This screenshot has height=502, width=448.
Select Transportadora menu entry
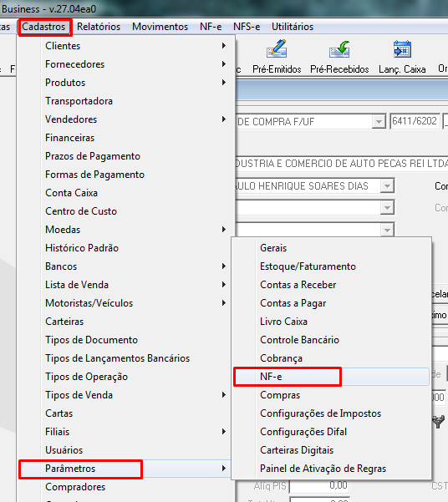126,101
